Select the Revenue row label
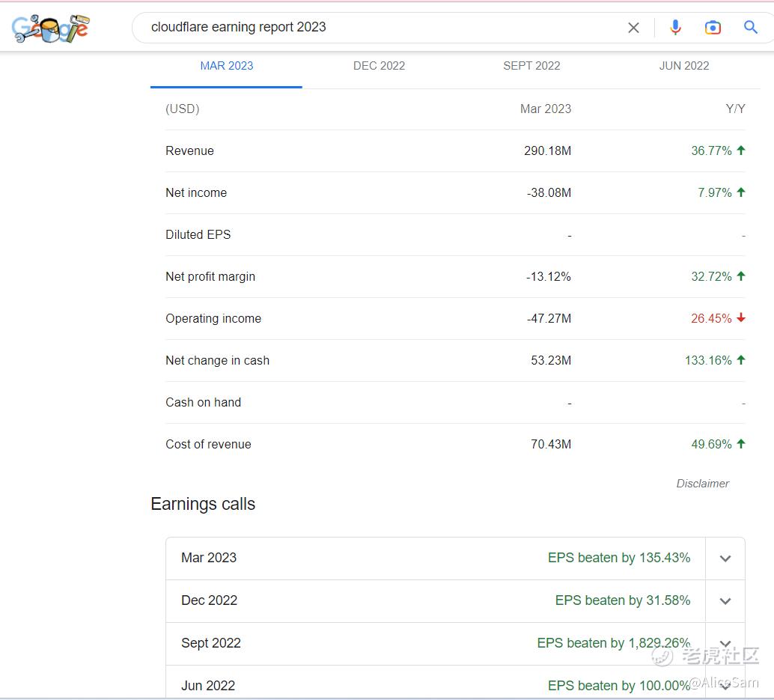 click(189, 151)
